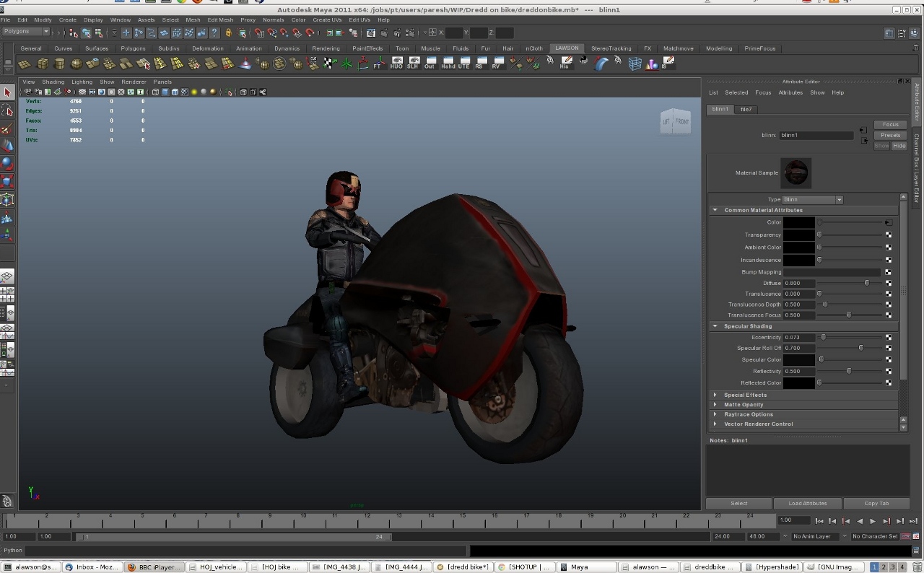Activate the Rotate tool sphere icon

click(x=7, y=164)
